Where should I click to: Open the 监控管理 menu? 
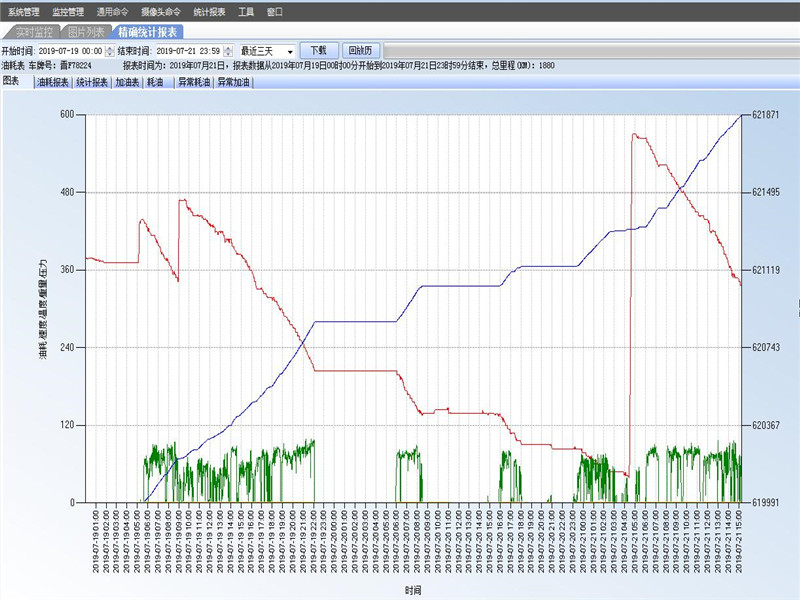pos(68,12)
